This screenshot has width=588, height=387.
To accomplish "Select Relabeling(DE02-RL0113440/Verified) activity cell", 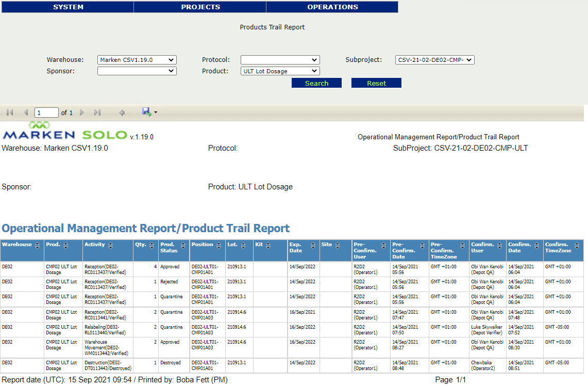I will point(108,330).
